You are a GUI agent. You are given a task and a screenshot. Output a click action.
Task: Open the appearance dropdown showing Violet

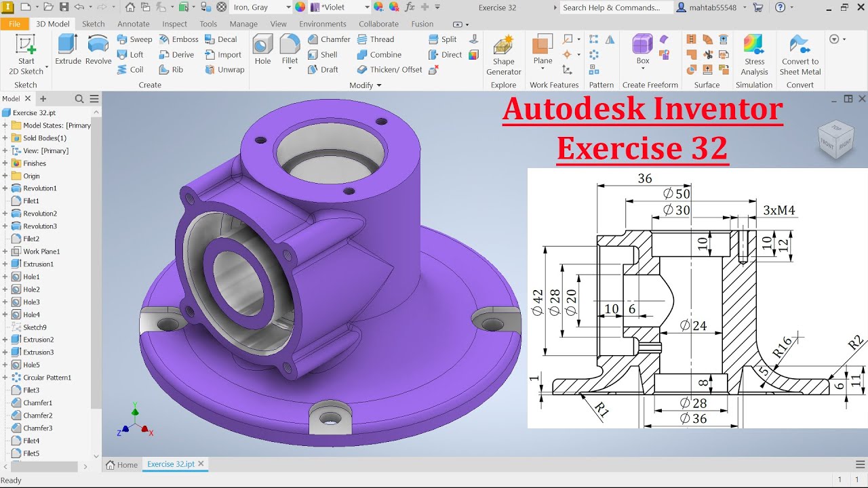point(340,7)
